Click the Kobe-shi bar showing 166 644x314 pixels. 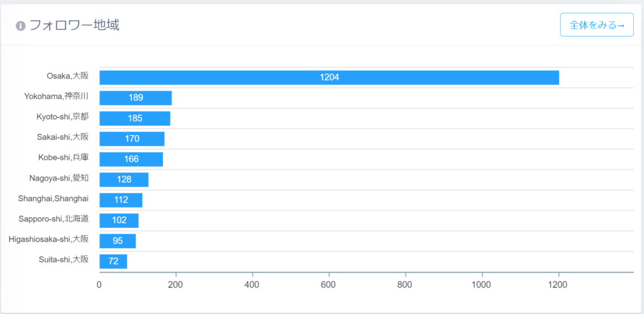pos(131,159)
